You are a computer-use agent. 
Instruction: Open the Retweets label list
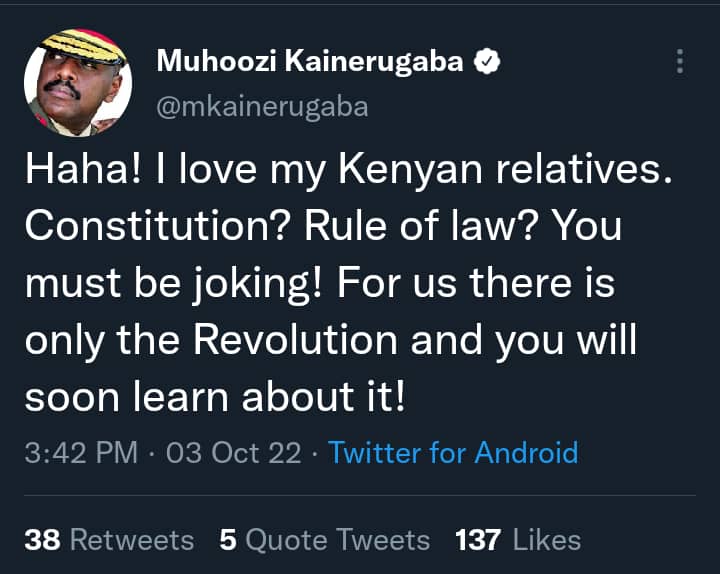132,540
